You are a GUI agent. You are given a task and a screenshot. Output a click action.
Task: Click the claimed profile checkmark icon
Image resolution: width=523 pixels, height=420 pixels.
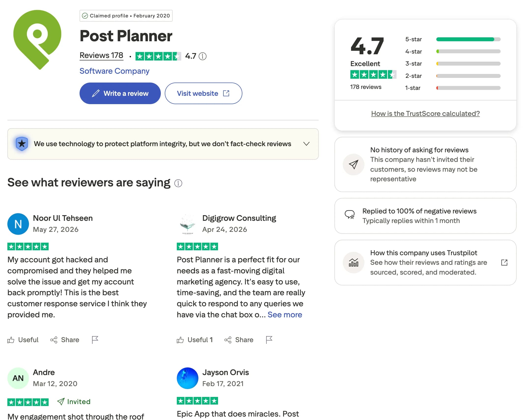[x=85, y=16]
